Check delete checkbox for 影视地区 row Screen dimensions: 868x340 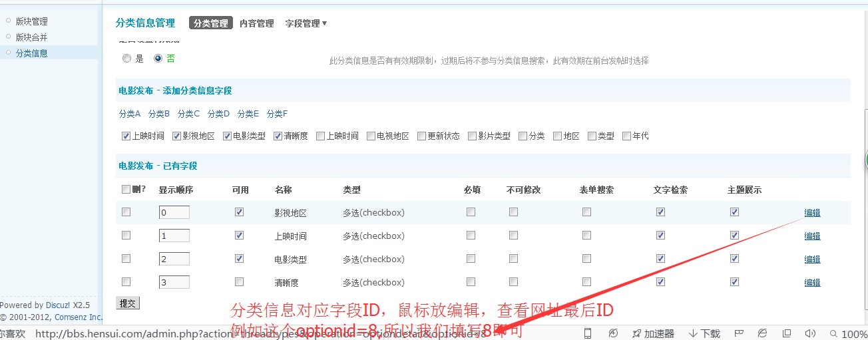coord(126,212)
